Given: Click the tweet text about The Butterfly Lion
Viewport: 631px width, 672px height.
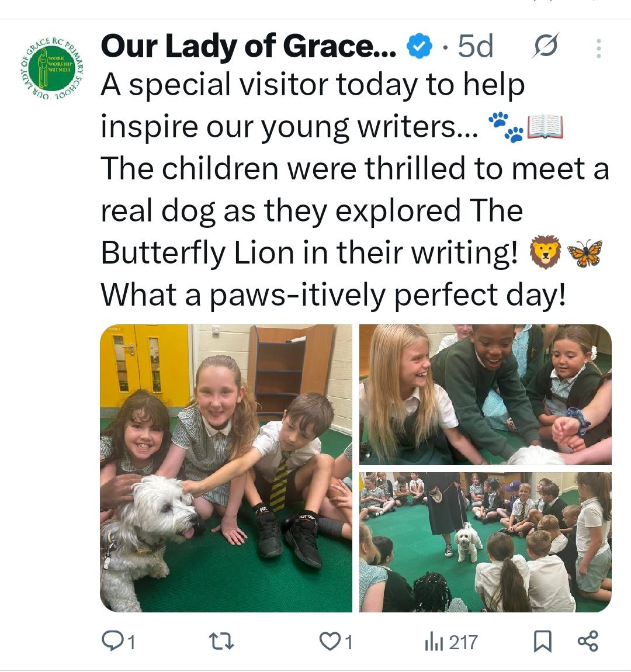Looking at the screenshot, I should 355,189.
